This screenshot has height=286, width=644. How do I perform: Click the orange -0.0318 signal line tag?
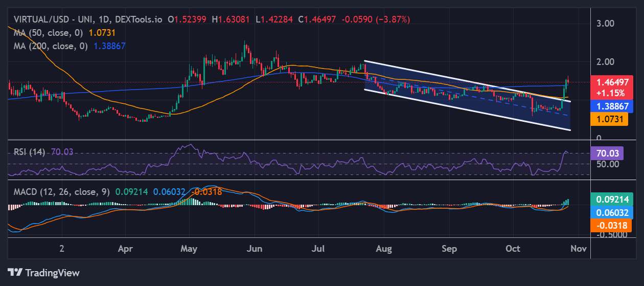point(611,226)
